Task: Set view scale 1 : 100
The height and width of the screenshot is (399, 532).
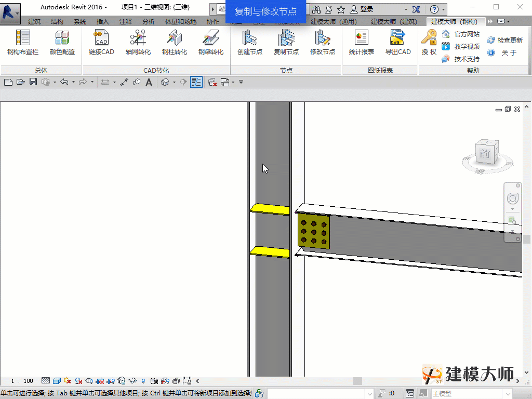Action: [22, 381]
